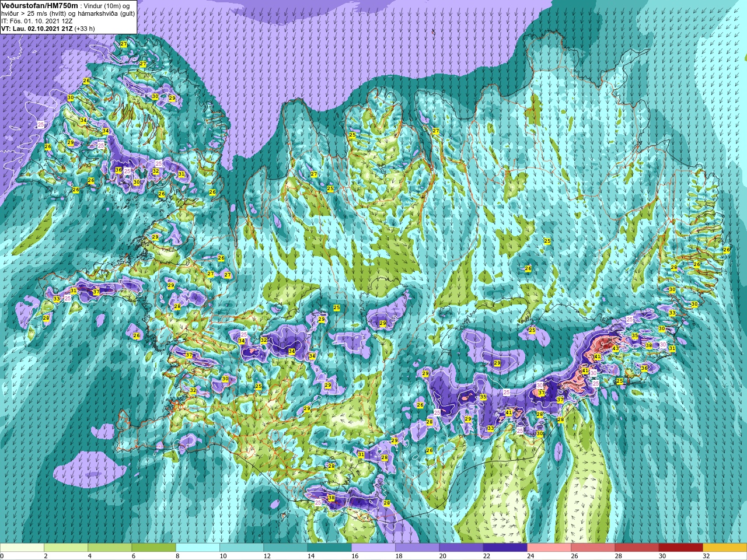Pick the 28–30 m/s red legend swatch
Image resolution: width=747 pixels, height=560 pixels.
tap(637, 548)
